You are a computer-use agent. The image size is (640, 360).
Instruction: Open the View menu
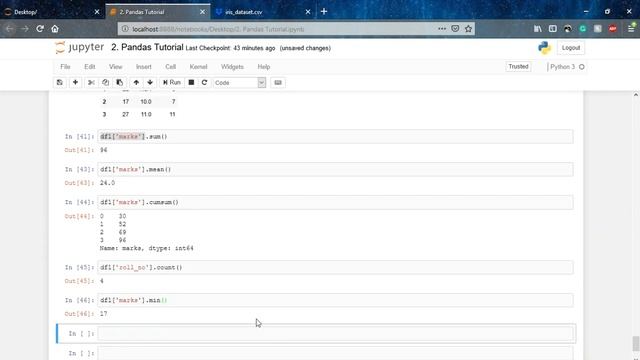click(116, 67)
